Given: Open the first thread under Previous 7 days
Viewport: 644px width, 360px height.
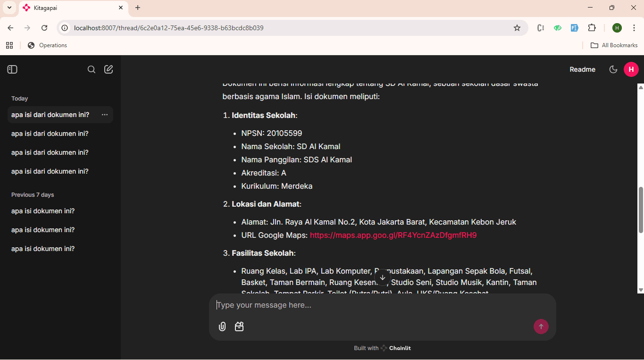Looking at the screenshot, I should click(43, 211).
